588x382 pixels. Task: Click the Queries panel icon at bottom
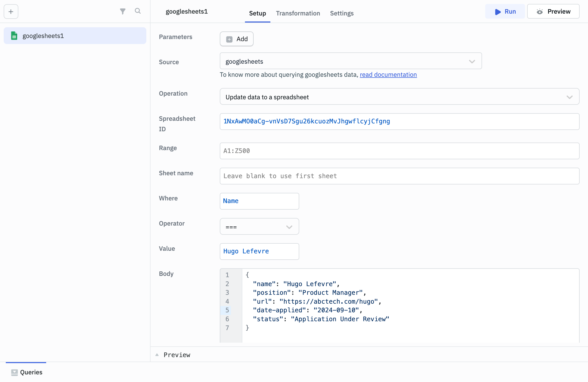click(x=14, y=372)
